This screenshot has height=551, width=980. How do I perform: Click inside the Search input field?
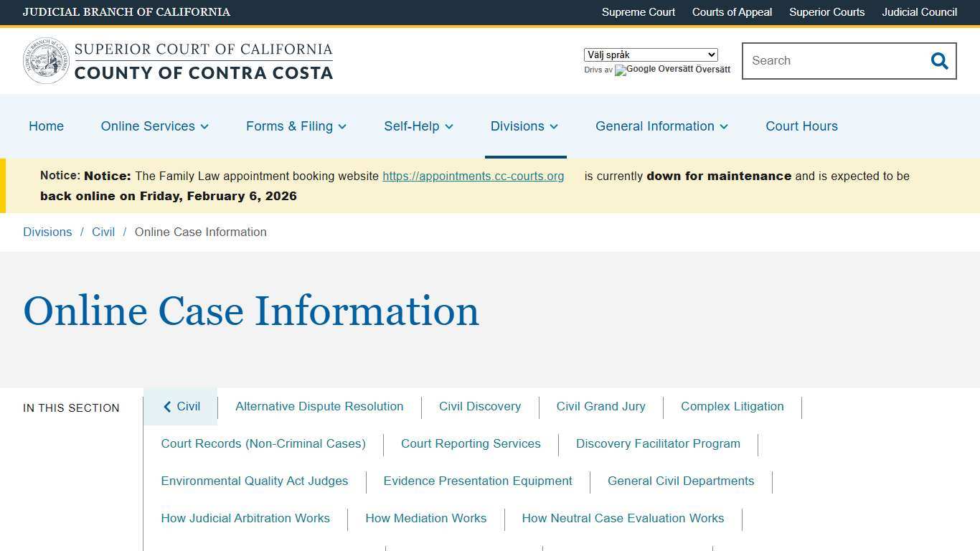tap(832, 61)
